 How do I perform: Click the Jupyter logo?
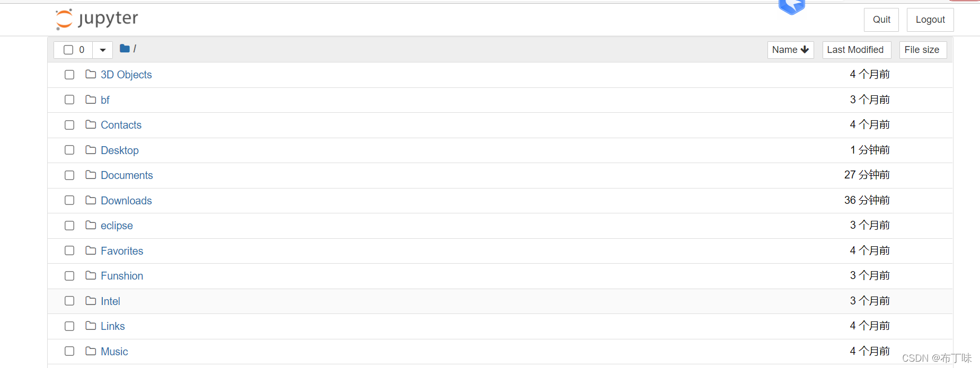click(x=97, y=19)
